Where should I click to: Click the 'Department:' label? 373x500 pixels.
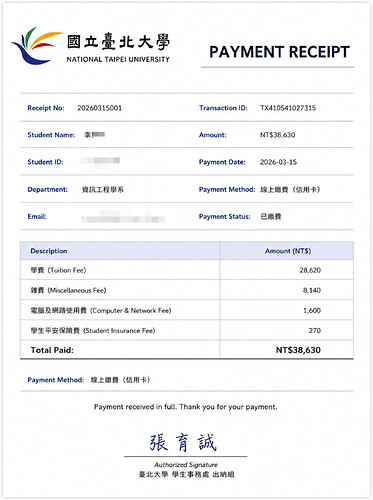[47, 190]
